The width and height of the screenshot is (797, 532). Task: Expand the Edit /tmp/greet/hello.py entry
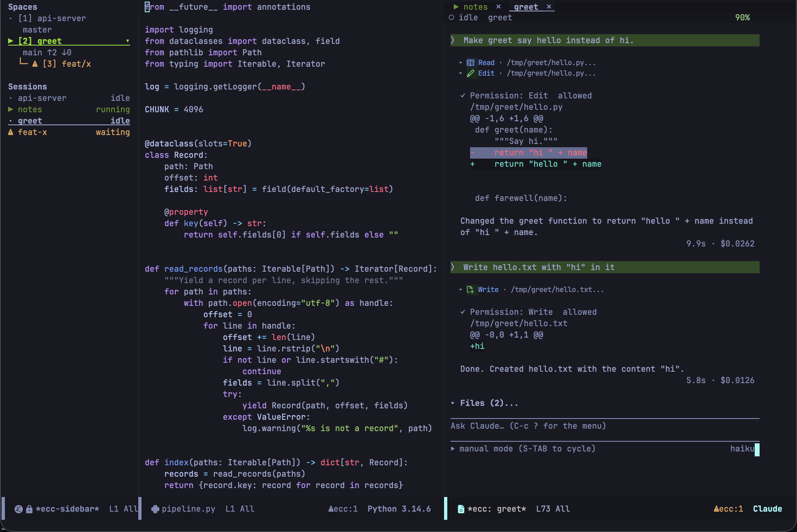tap(461, 73)
